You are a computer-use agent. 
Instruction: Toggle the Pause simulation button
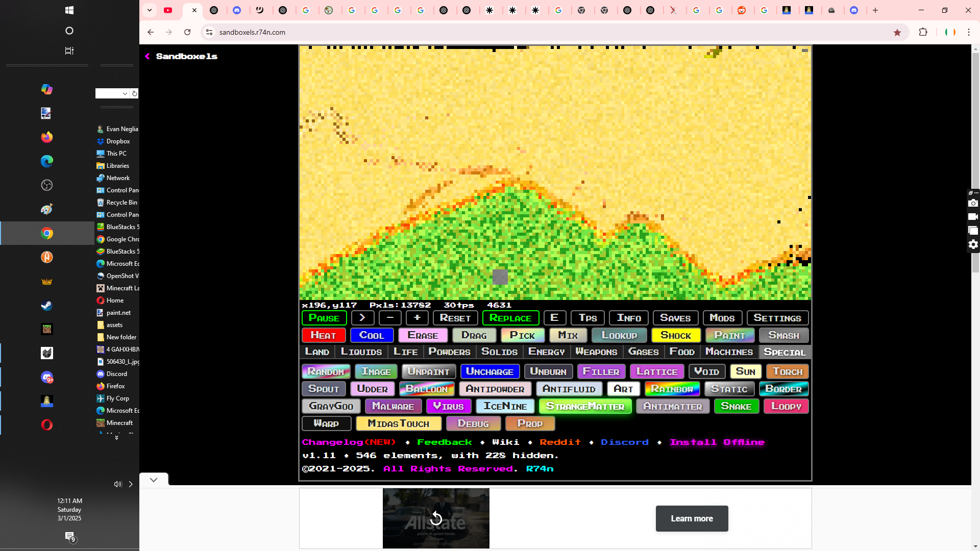point(324,318)
